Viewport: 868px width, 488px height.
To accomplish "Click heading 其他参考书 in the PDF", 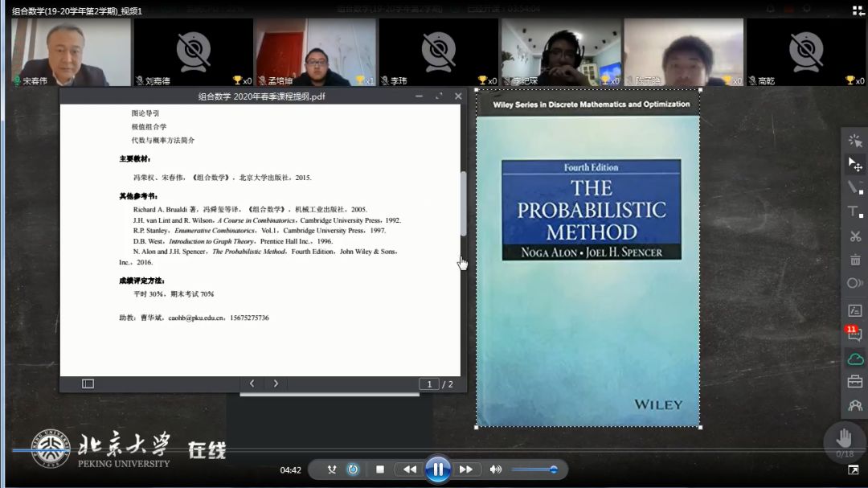I will coord(139,196).
